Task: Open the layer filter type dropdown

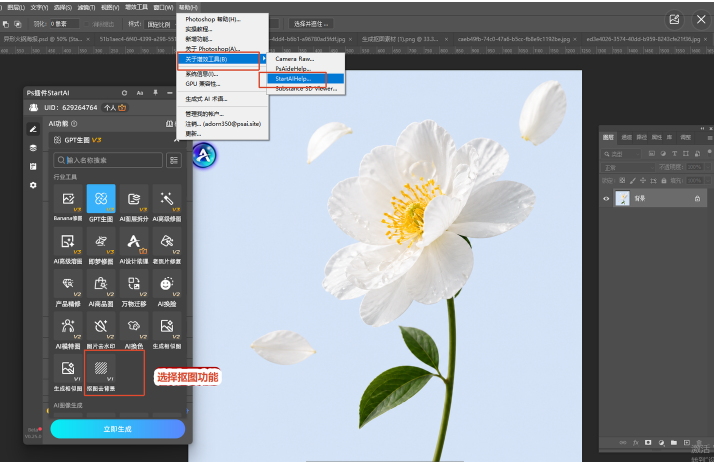Action: coord(622,154)
